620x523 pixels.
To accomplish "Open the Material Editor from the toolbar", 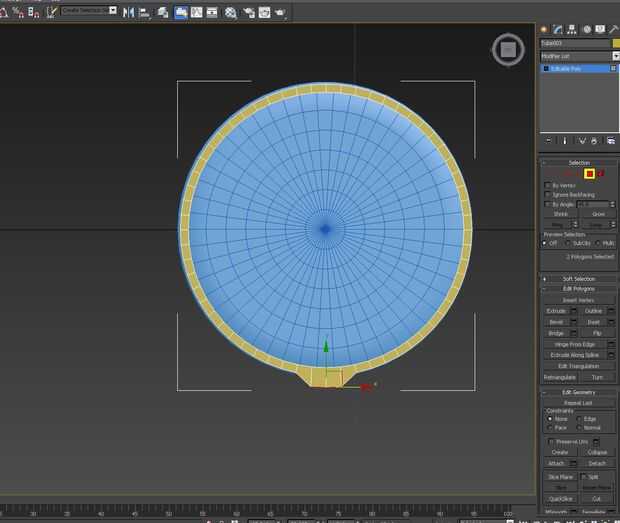I will point(231,12).
